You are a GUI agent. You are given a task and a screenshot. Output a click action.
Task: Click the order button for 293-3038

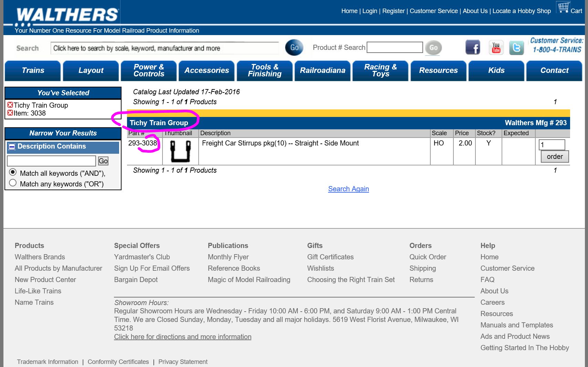coord(555,156)
